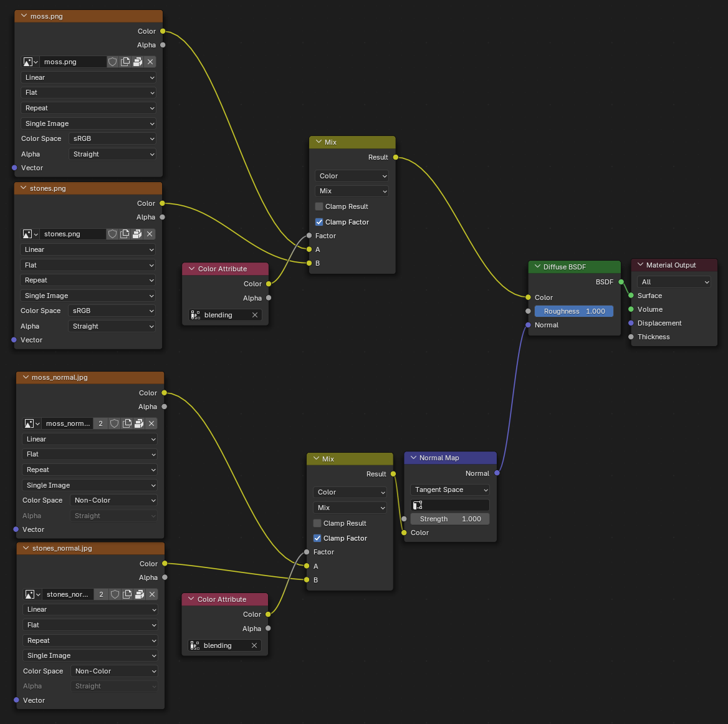Click new image copy icon on stones.png node
Screen dimensions: 728x724
(125, 234)
